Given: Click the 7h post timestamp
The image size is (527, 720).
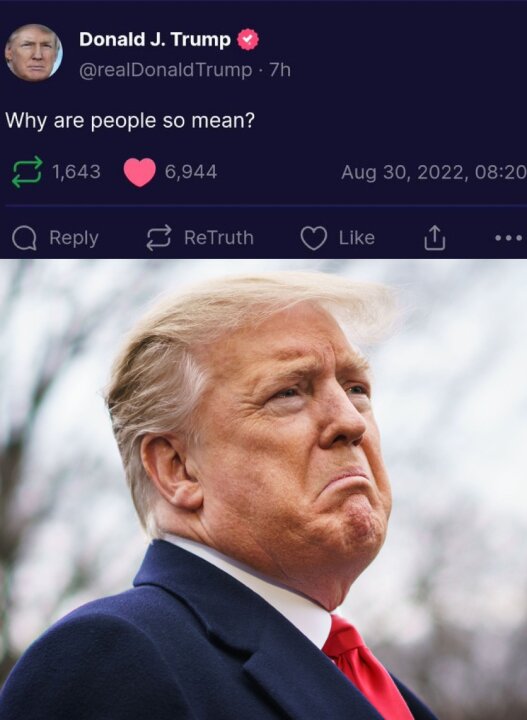Looking at the screenshot, I should [x=280, y=70].
